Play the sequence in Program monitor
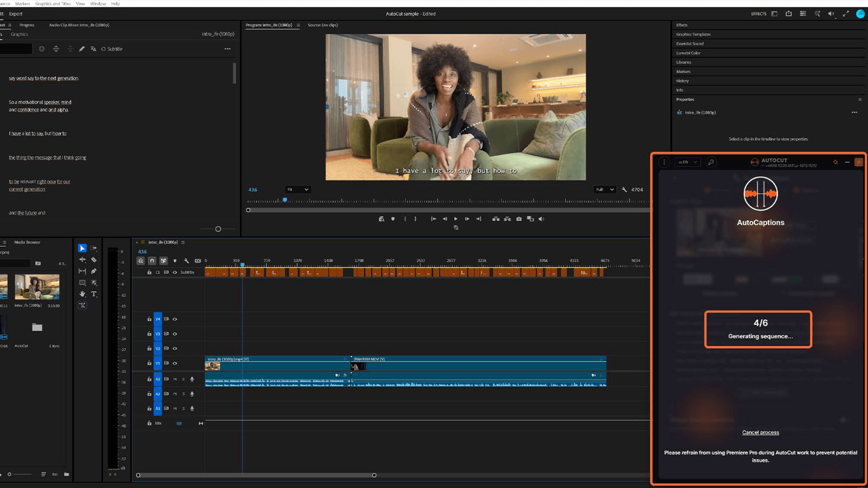 456,219
